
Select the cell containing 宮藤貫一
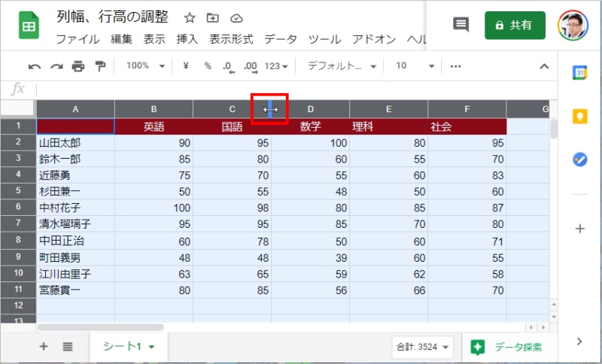tap(76, 290)
